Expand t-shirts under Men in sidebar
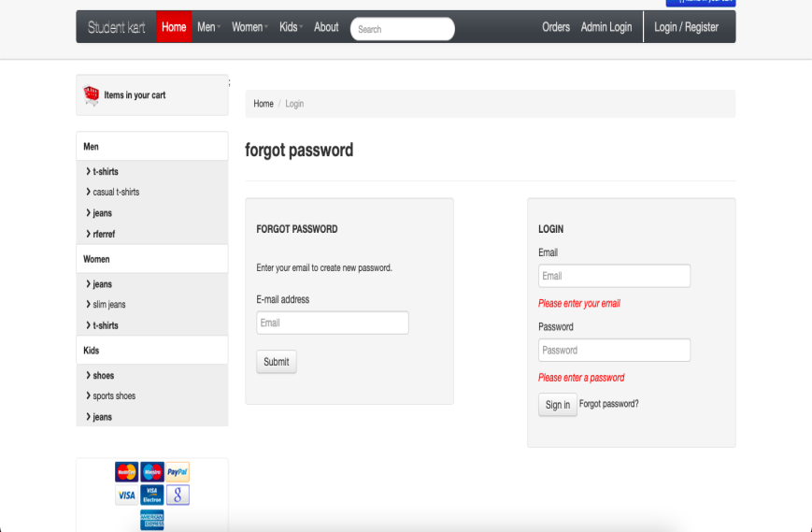This screenshot has height=532, width=812. pyautogui.click(x=105, y=172)
